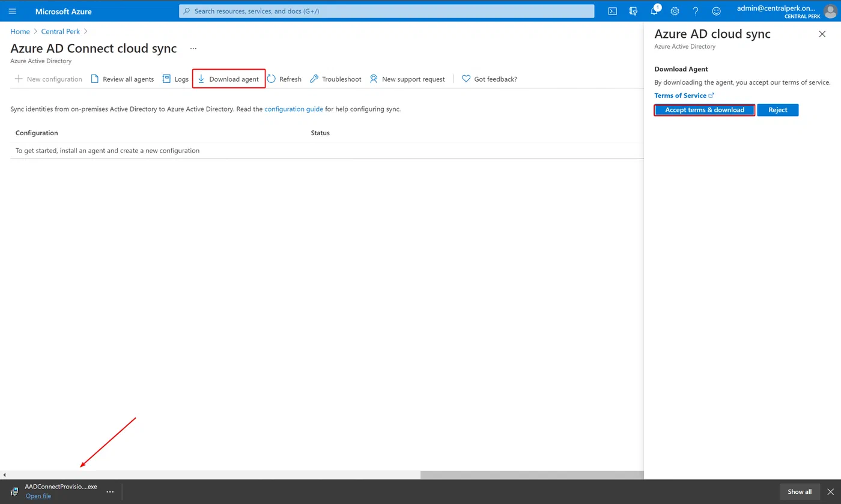
Task: Click Open file for the downloaded agent
Action: pyautogui.click(x=38, y=496)
